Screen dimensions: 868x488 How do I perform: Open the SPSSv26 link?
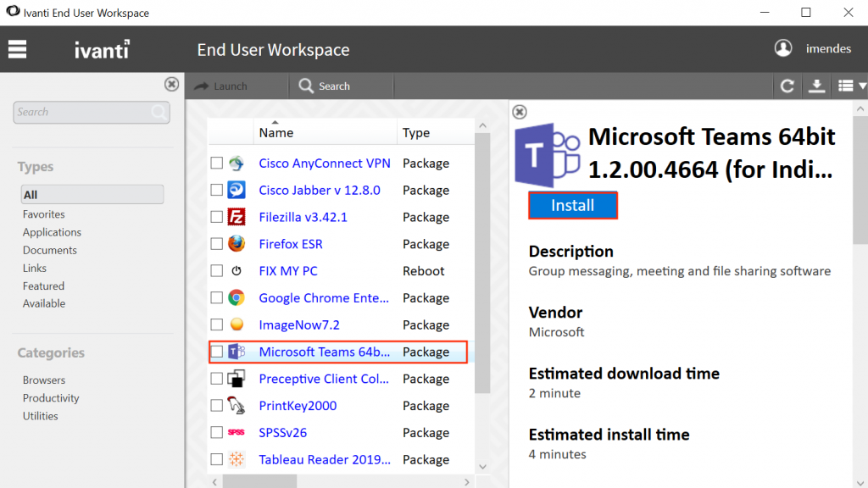(x=283, y=433)
